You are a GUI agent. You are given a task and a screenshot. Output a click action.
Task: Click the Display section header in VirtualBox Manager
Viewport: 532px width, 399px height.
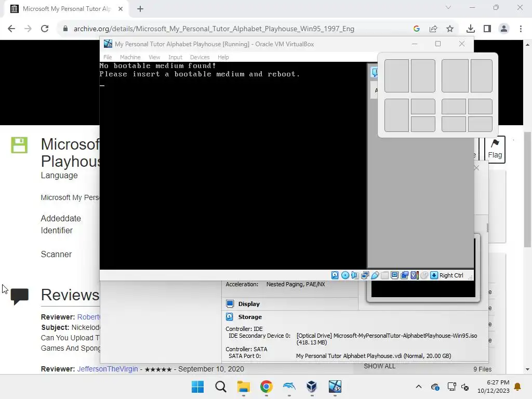pos(249,304)
